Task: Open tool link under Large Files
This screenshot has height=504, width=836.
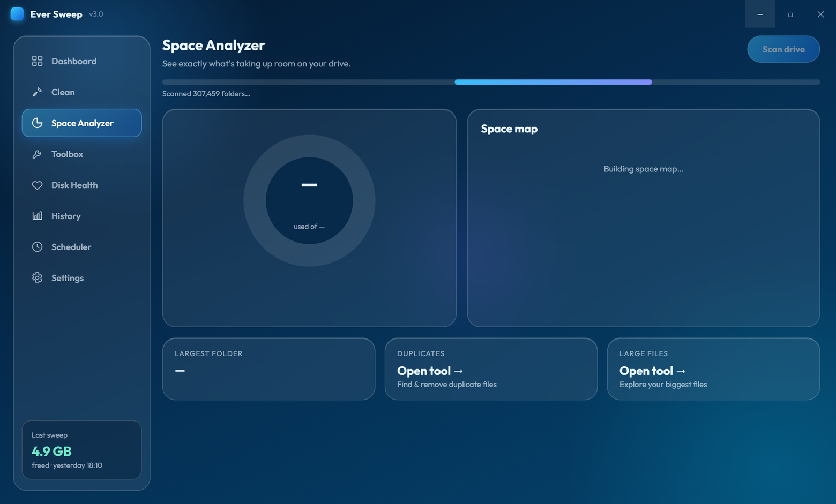Action: pos(652,371)
